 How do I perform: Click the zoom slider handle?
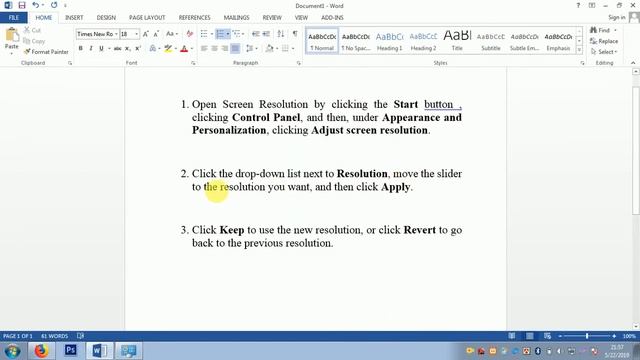tap(587, 336)
